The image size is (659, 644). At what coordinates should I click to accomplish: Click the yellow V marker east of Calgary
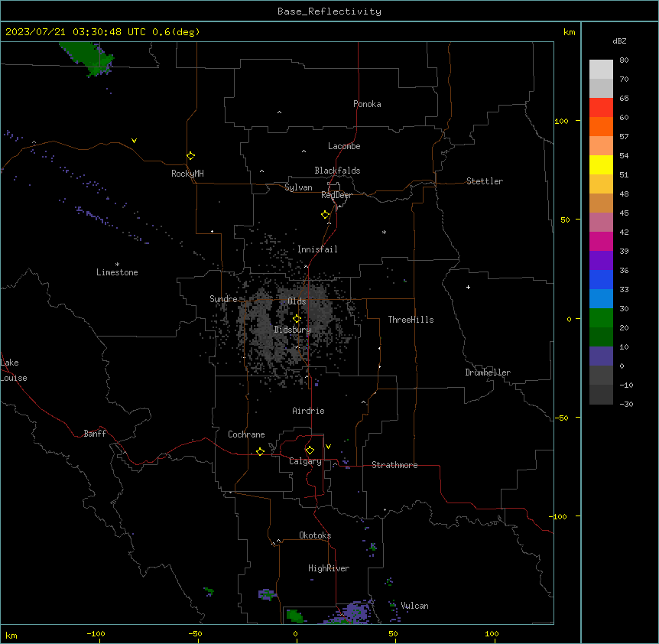click(x=328, y=447)
